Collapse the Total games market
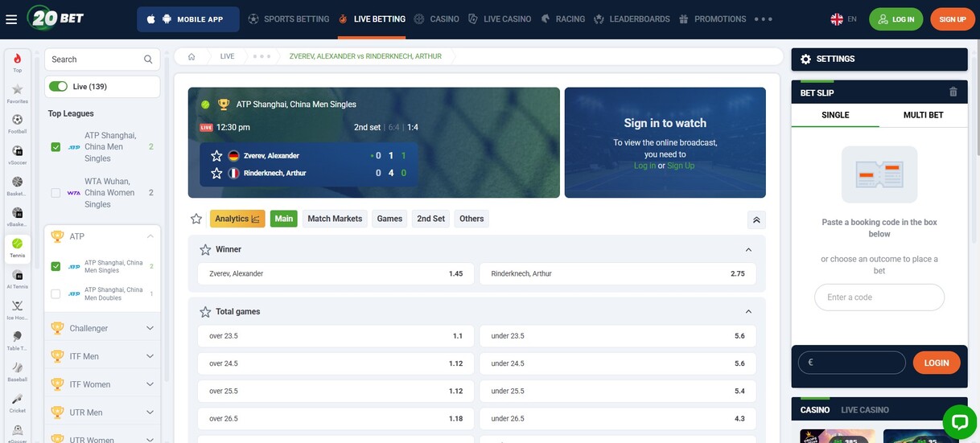This screenshot has width=980, height=443. (748, 312)
